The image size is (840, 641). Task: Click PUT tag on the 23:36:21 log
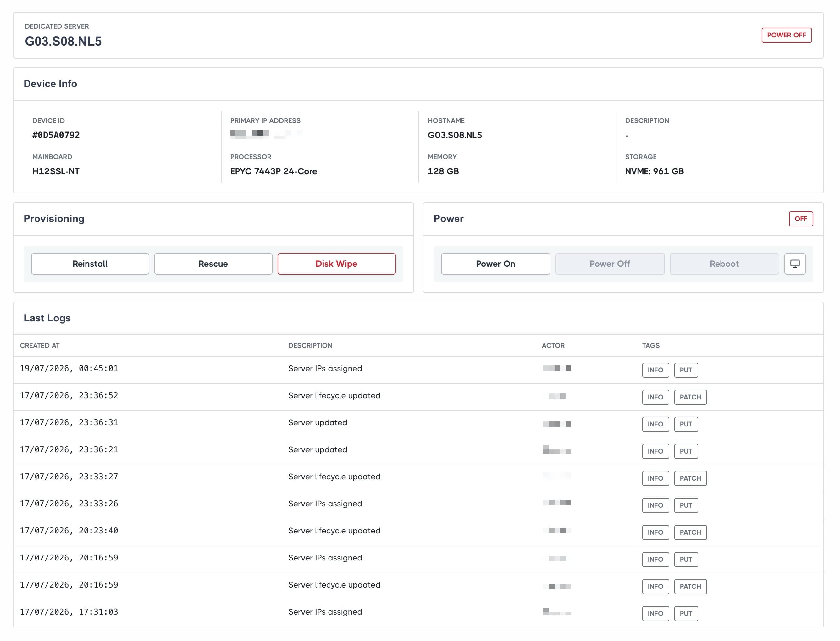click(x=686, y=451)
